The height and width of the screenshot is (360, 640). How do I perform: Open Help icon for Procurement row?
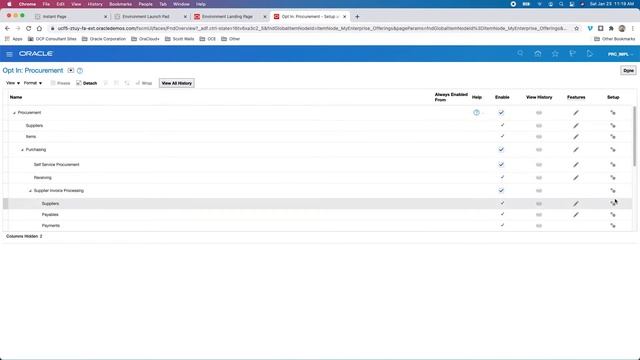[476, 112]
